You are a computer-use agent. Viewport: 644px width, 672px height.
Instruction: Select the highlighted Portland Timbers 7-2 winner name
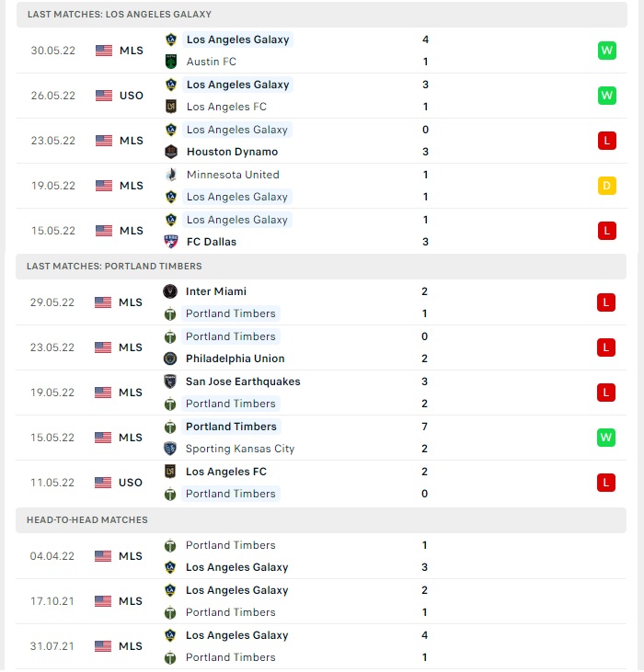(x=231, y=427)
